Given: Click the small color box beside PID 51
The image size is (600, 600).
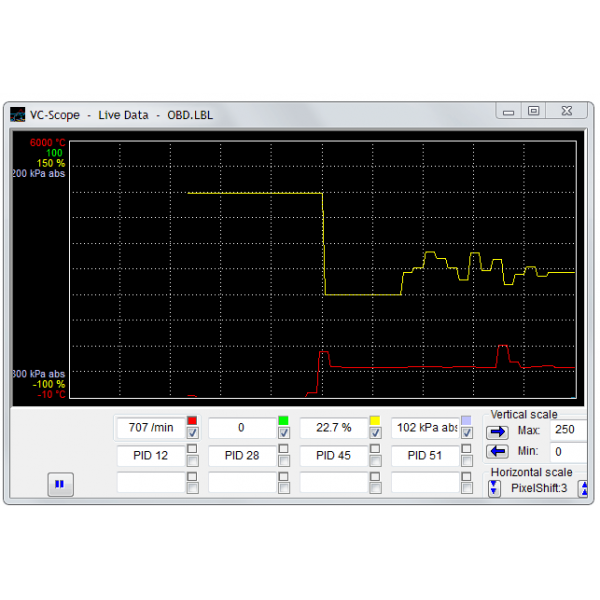Looking at the screenshot, I should coord(466,448).
